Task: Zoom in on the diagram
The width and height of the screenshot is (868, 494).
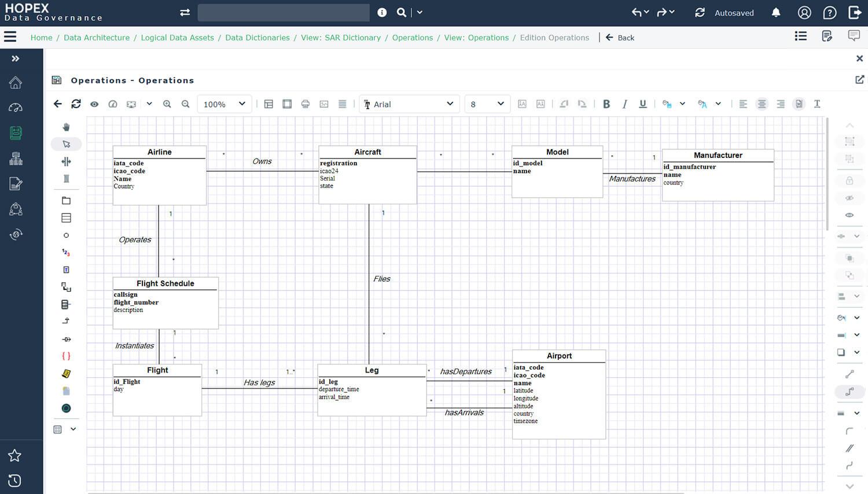Action: [167, 104]
